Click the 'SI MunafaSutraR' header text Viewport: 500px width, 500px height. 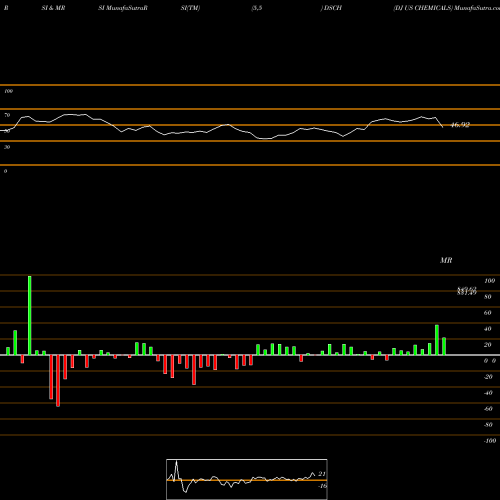click(x=123, y=8)
